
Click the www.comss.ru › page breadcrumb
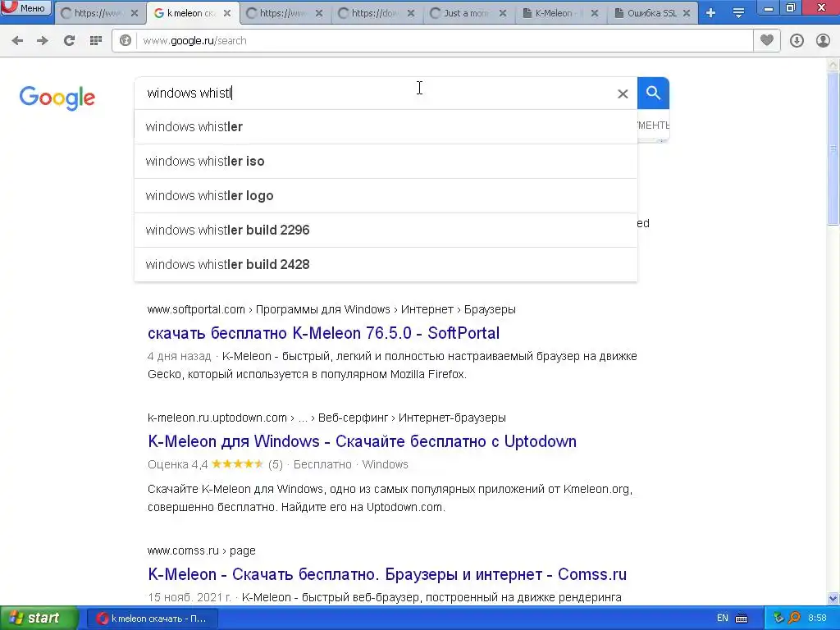point(202,550)
